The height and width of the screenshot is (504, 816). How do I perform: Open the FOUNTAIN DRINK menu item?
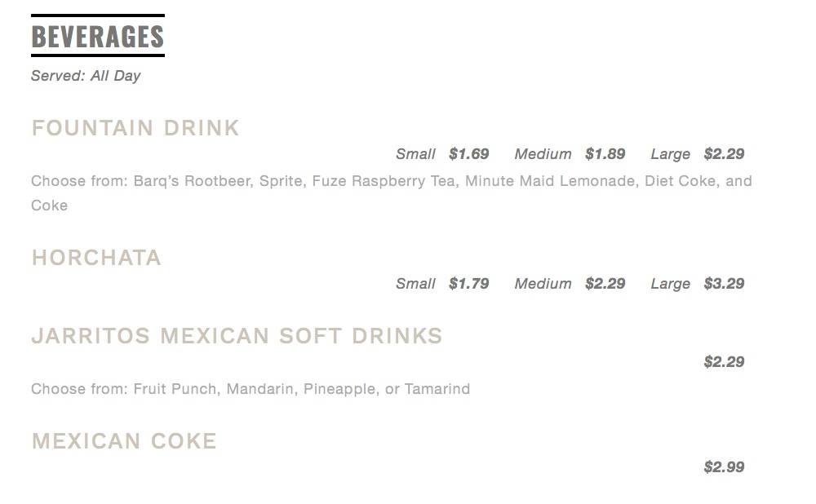point(135,128)
